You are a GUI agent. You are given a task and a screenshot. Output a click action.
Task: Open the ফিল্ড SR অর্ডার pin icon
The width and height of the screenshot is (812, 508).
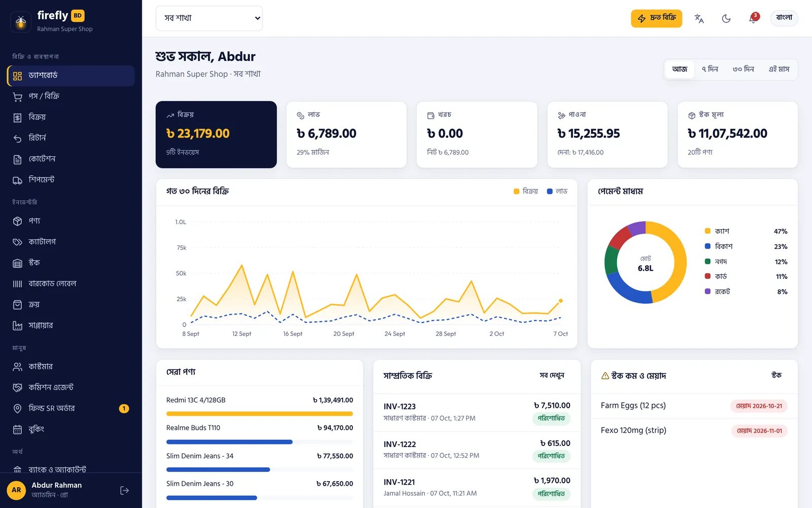tap(17, 408)
